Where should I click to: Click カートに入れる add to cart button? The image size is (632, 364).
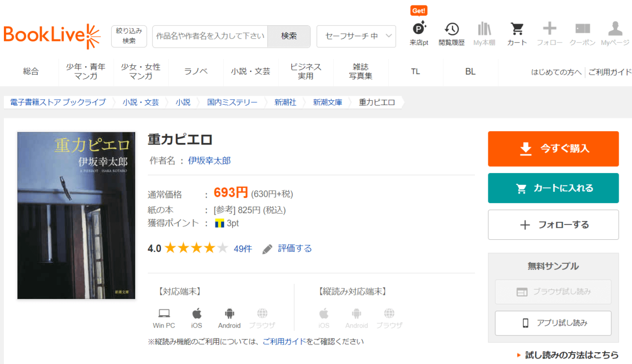pyautogui.click(x=553, y=188)
